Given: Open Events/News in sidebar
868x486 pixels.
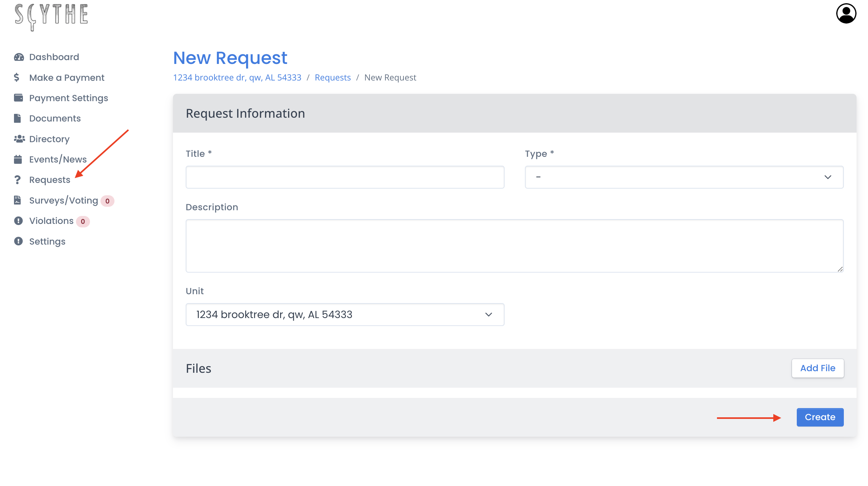Looking at the screenshot, I should [x=58, y=159].
